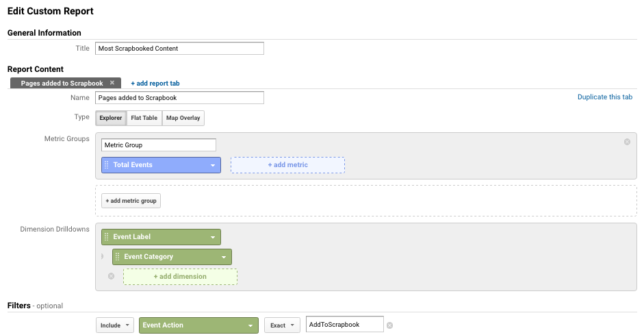Click the report Title input field
Viewport: 644px width, 335px height.
pos(179,49)
